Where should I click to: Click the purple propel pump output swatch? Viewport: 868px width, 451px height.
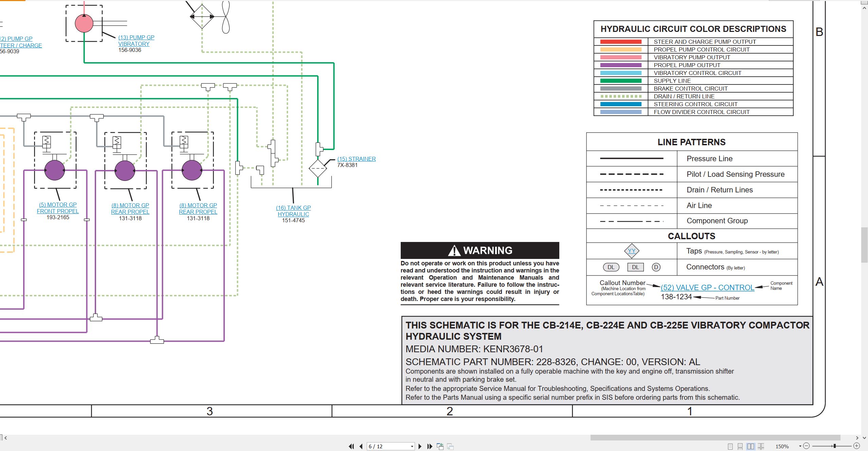click(621, 65)
